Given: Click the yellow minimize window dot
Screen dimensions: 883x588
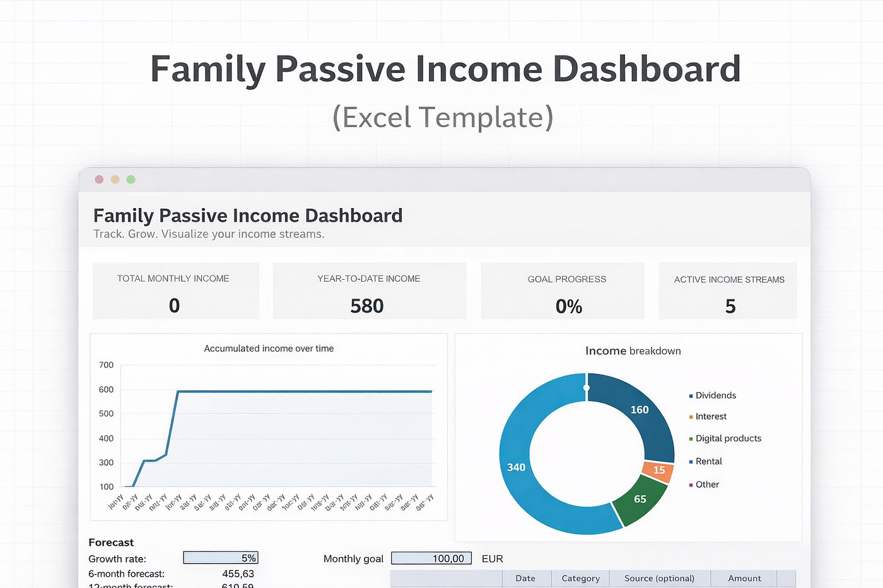Looking at the screenshot, I should [115, 180].
